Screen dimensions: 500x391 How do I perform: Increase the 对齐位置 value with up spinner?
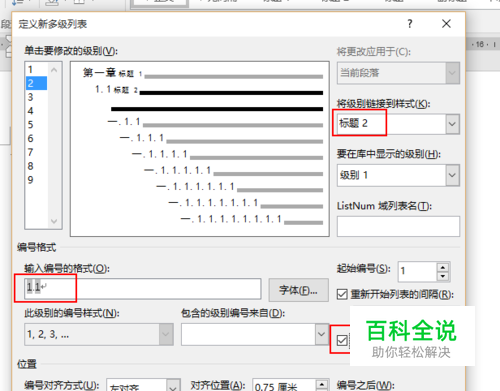click(x=322, y=384)
